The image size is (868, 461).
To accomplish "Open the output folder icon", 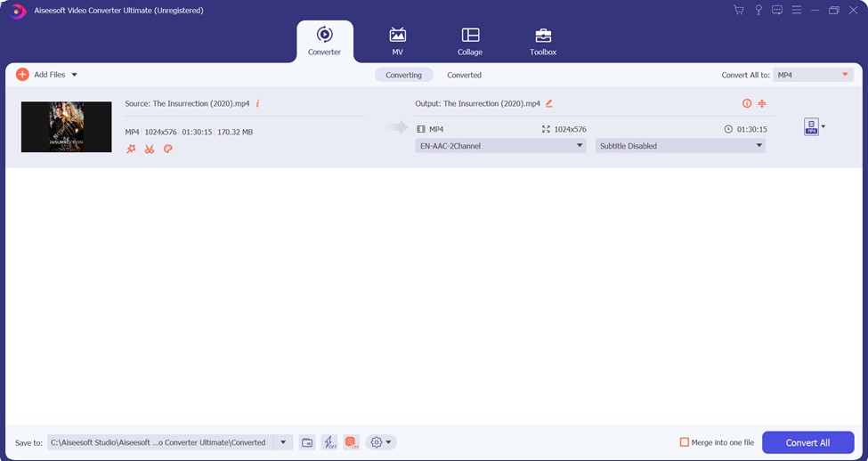I will [x=306, y=442].
